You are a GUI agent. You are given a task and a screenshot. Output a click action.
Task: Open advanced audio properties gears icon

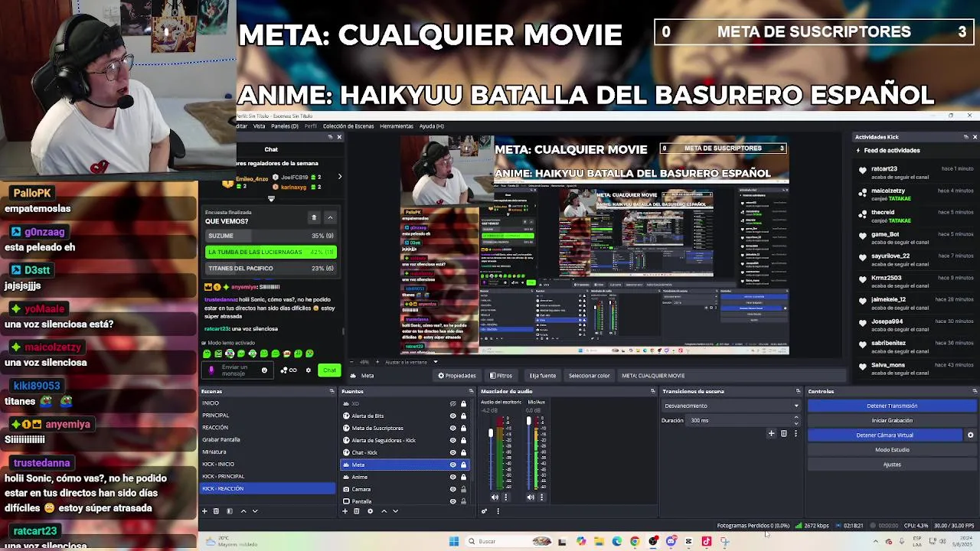point(484,510)
